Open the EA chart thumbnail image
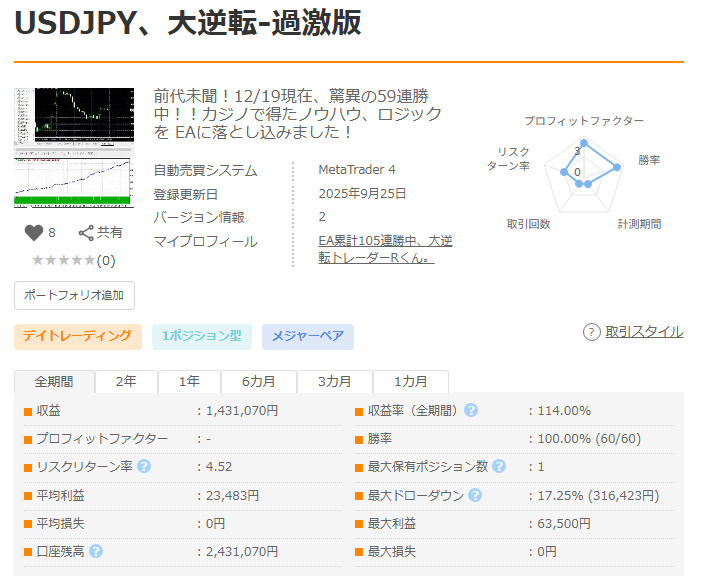This screenshot has width=707, height=576. [x=74, y=148]
